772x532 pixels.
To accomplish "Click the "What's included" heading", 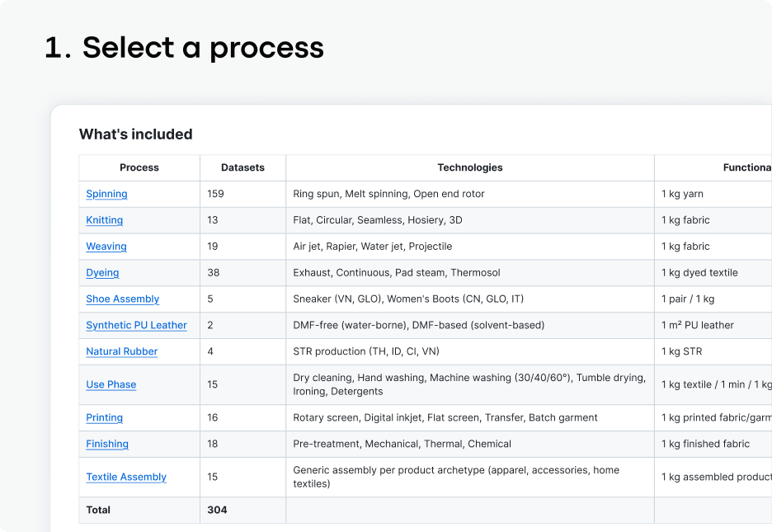I will point(136,134).
